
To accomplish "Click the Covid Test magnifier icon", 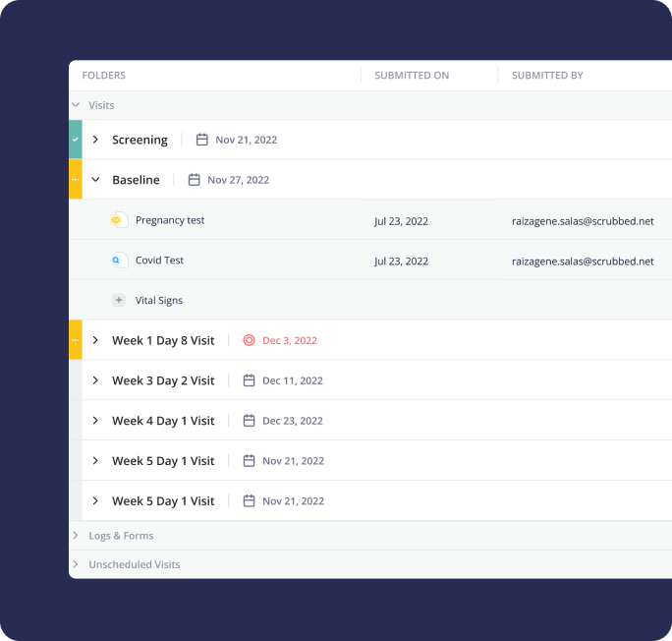I will (x=118, y=261).
